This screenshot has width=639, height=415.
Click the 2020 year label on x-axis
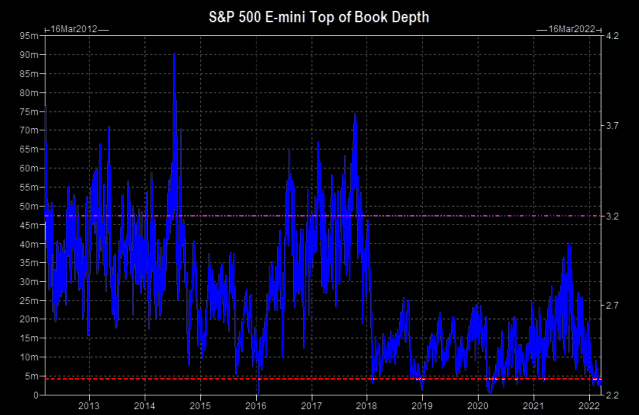pyautogui.click(x=478, y=406)
